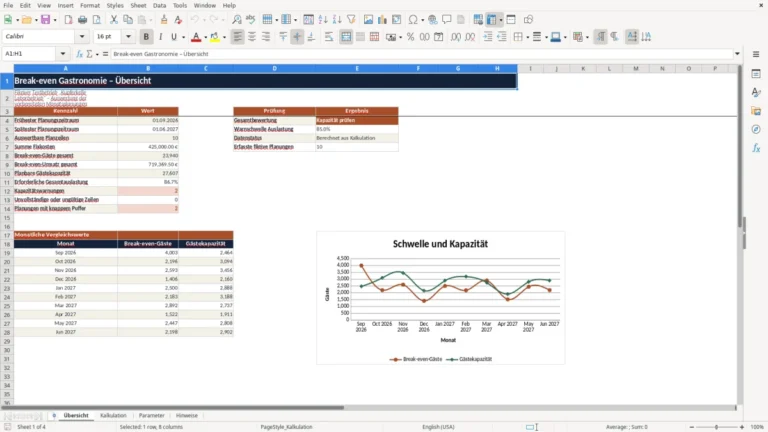
Task: Click the sidebar settings hamburger button
Action: tap(756, 54)
